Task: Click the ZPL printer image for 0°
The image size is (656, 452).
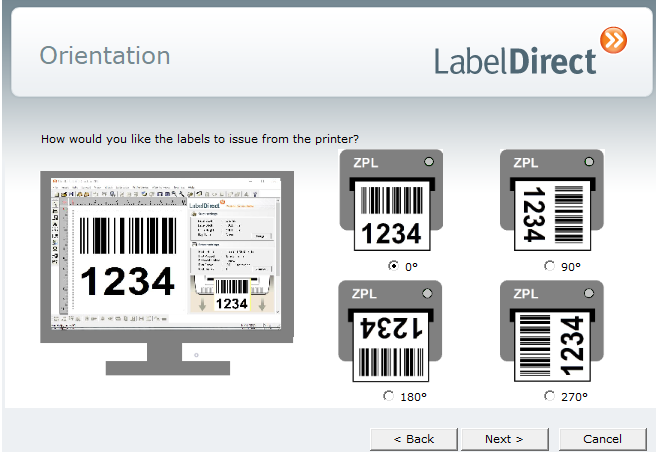Action: point(391,200)
